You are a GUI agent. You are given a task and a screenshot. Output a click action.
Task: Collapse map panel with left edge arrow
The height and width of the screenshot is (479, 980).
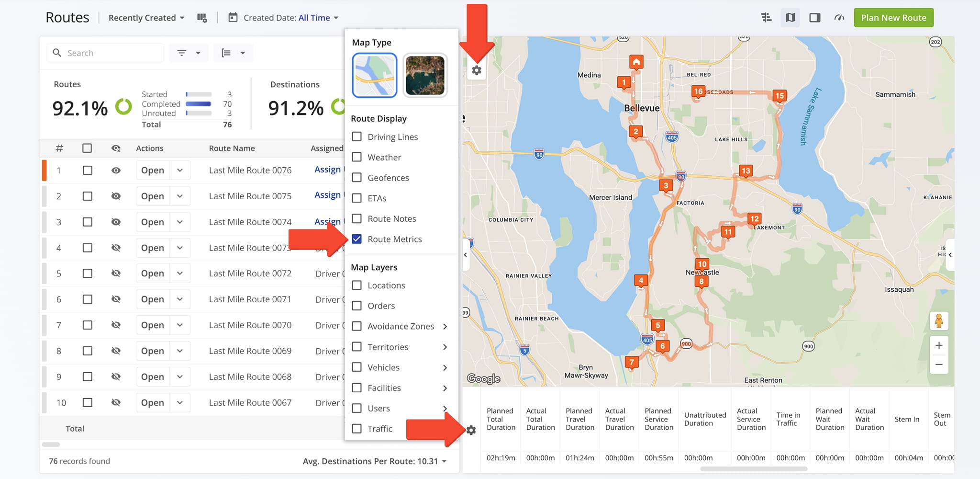click(466, 255)
